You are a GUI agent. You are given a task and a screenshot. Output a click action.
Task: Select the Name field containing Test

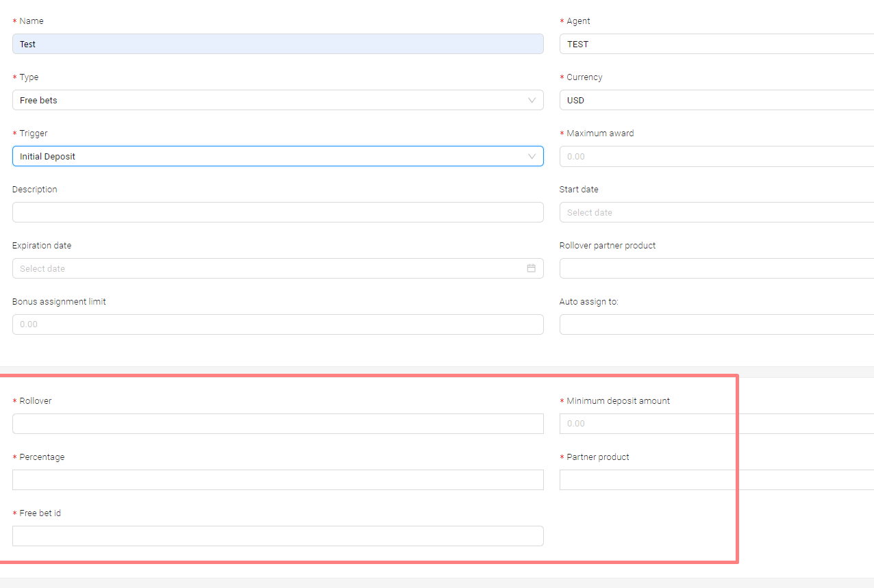tap(274, 44)
